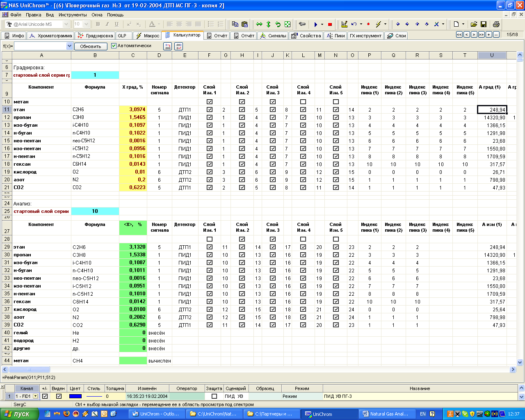Screen dimensions: 525x420
Task: Toggle Слой Изм. 3 checkbox in пропан row 12
Action: point(273,117)
